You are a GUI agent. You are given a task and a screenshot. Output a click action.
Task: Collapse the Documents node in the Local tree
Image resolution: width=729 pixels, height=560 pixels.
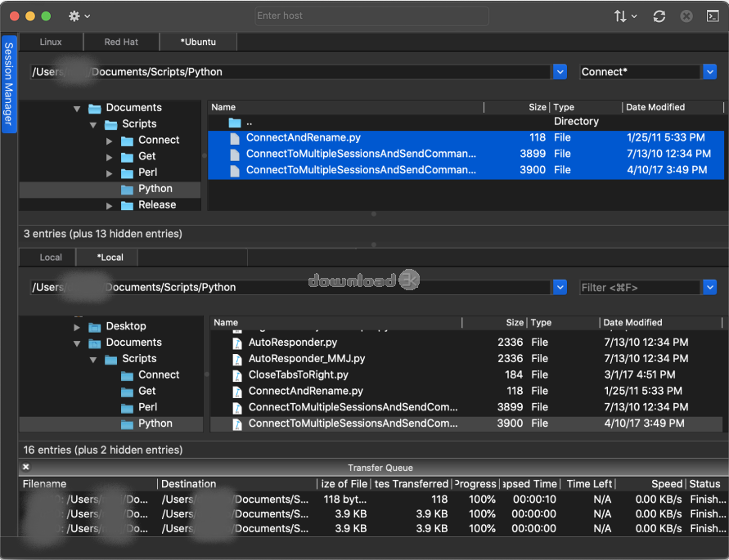pos(77,343)
